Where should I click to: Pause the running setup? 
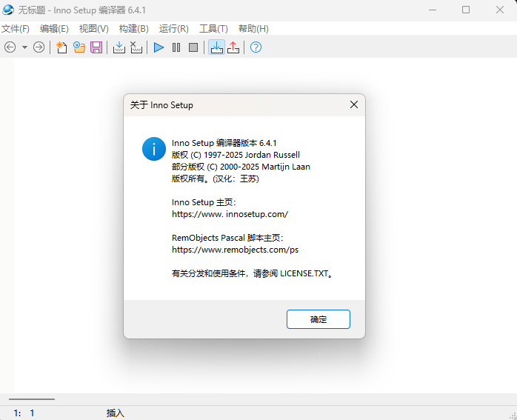pos(176,47)
